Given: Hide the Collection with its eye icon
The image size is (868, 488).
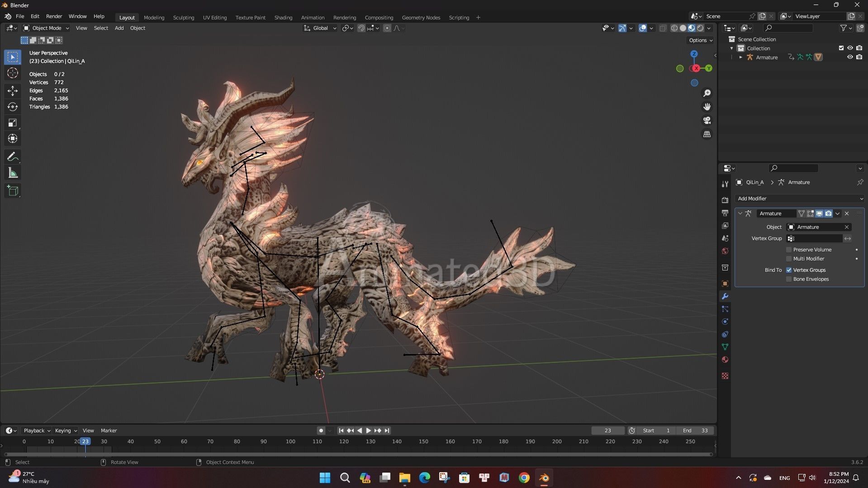Looking at the screenshot, I should click(x=850, y=48).
